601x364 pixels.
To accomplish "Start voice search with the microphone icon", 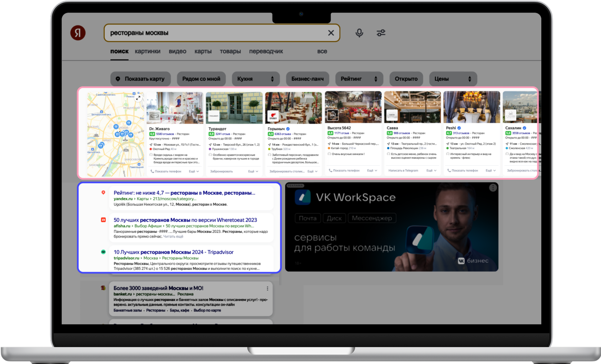I will pyautogui.click(x=359, y=33).
